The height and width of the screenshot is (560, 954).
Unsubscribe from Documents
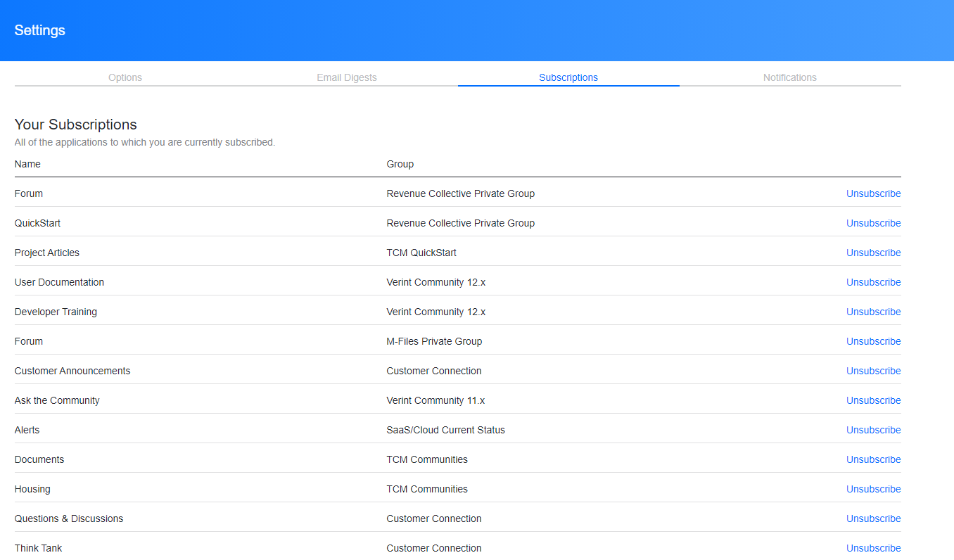(873, 459)
